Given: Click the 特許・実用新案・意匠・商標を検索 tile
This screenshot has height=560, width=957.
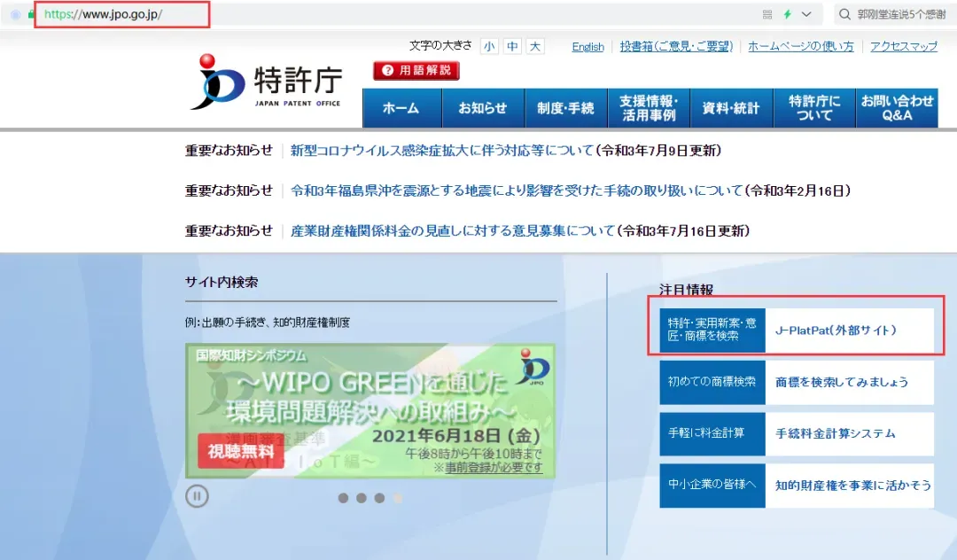Looking at the screenshot, I should coord(712,330).
